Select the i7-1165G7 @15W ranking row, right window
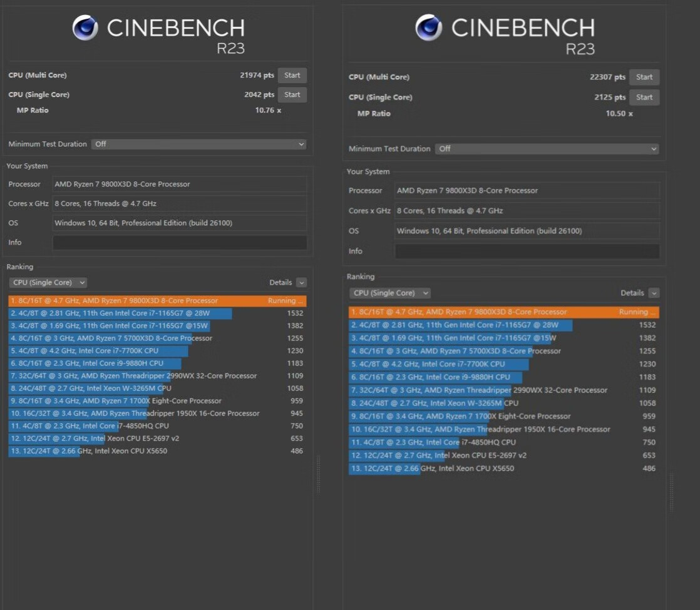This screenshot has width=700, height=610. tap(504, 338)
